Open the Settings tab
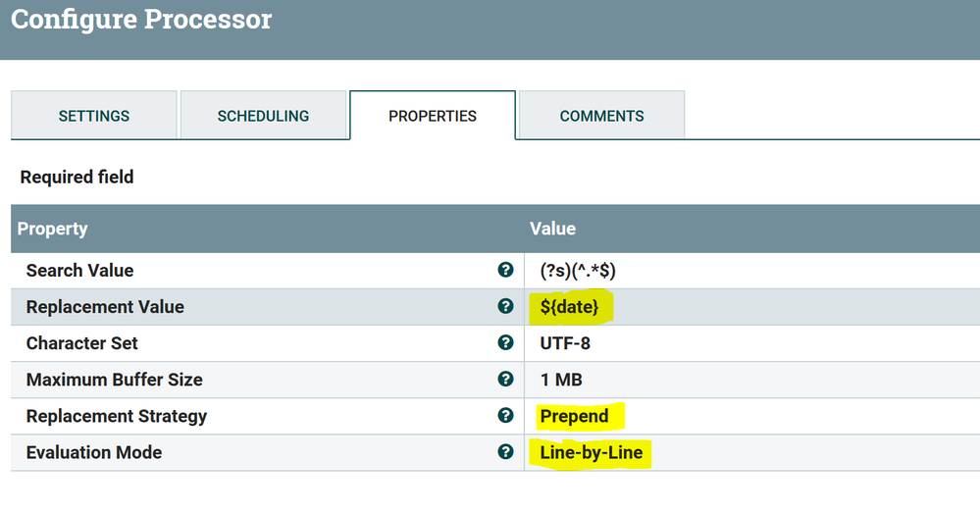The height and width of the screenshot is (512, 980). (x=94, y=116)
